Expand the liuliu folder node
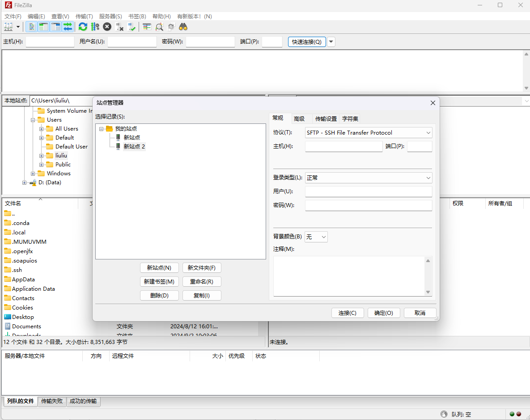Screen dimensions: 530x420 pos(41,156)
